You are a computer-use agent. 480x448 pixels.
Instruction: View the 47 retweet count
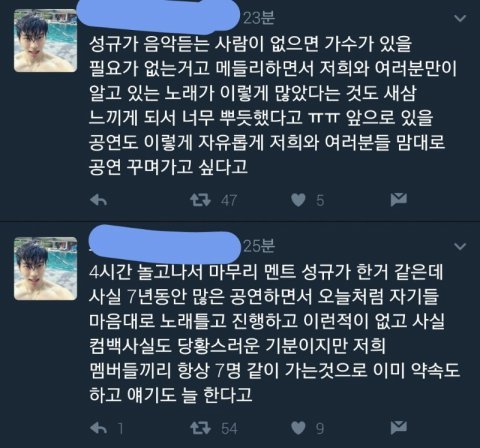[x=229, y=200]
